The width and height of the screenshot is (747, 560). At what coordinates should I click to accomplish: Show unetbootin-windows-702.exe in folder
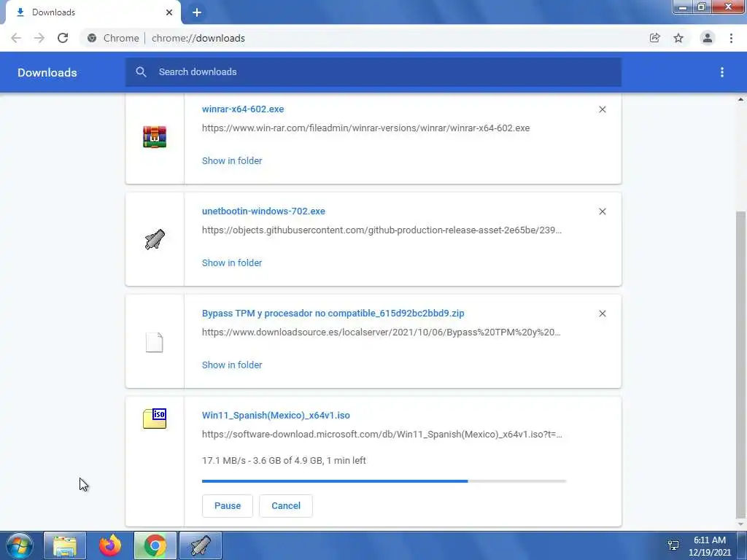[x=232, y=262]
